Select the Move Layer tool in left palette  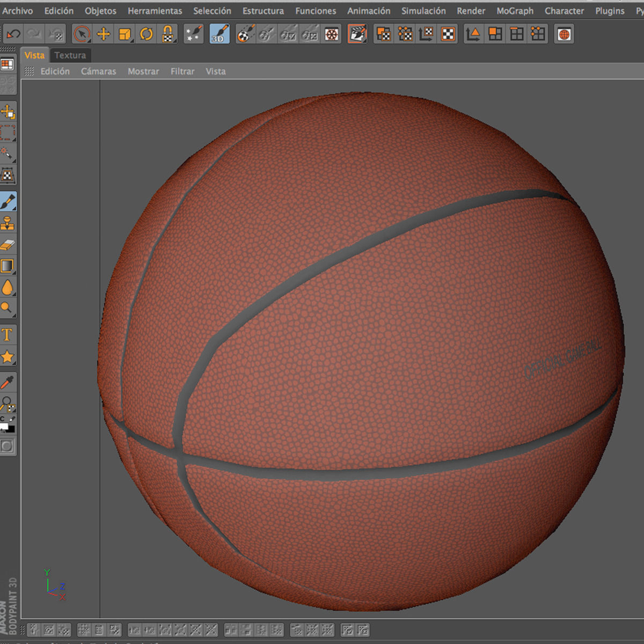(8, 112)
